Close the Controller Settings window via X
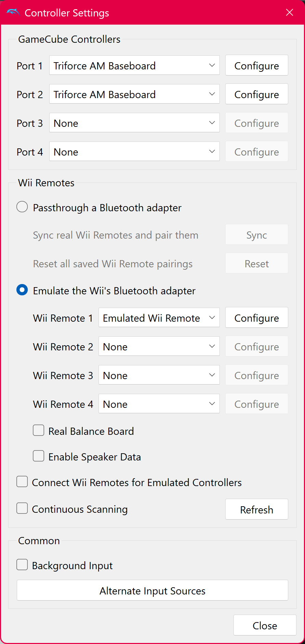 tap(290, 13)
